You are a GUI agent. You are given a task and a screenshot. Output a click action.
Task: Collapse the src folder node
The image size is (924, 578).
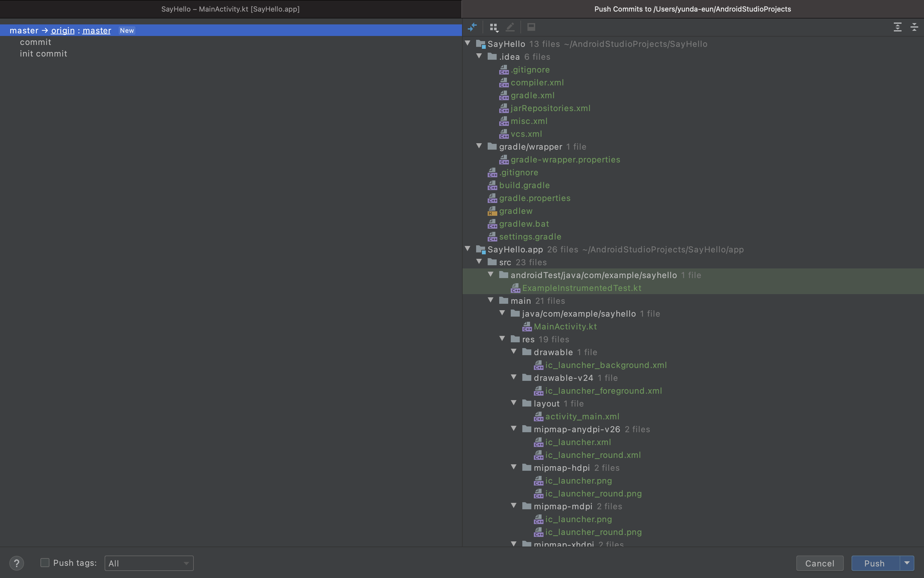[479, 262]
